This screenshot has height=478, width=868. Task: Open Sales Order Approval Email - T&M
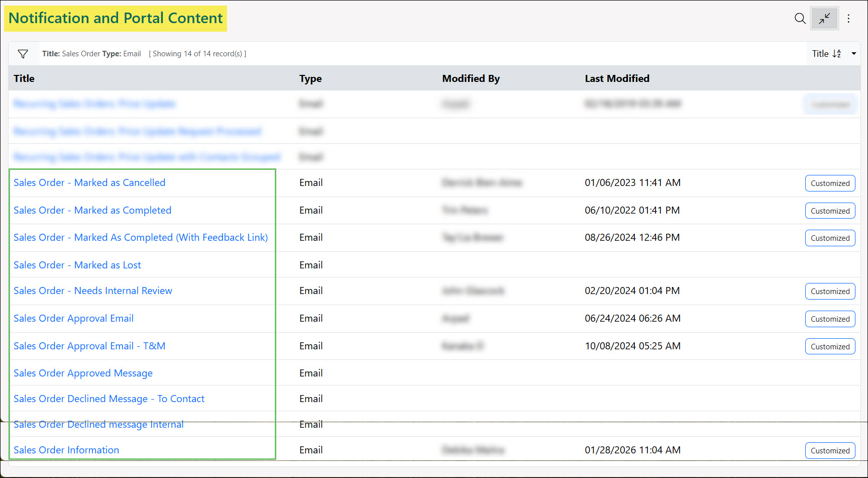89,346
